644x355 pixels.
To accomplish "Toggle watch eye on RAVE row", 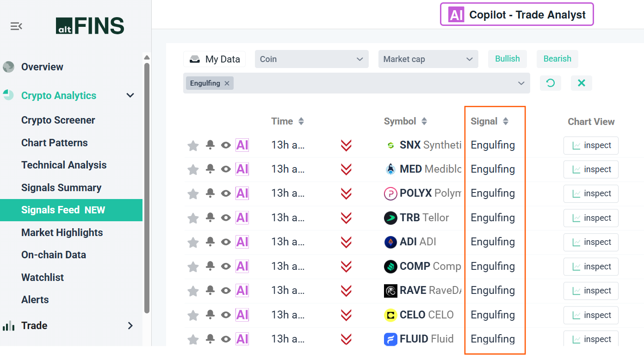I will click(x=226, y=290).
